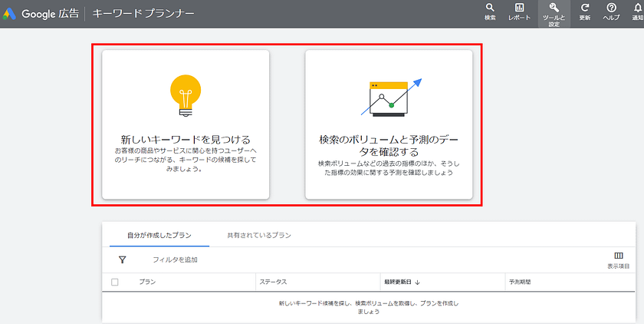The width and height of the screenshot is (644, 324).
Task: Open the column settings (表示項目) icon
Action: (619, 256)
